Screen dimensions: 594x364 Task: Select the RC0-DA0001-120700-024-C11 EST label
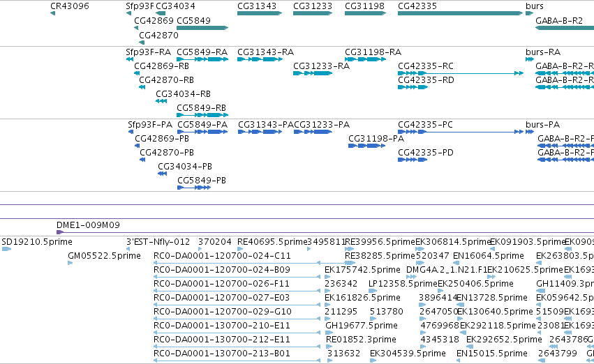pyautogui.click(x=222, y=256)
